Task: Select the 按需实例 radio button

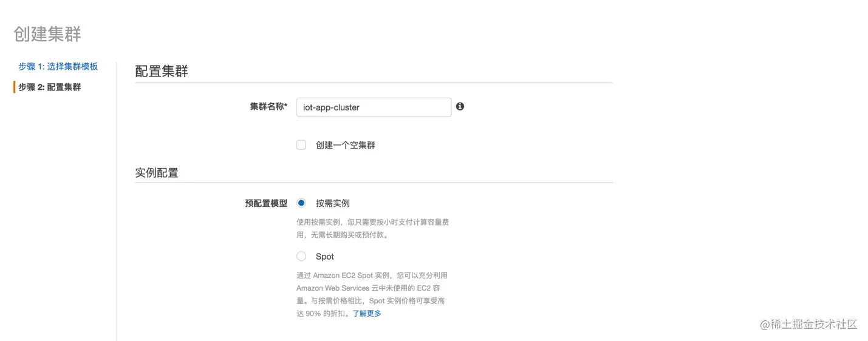Action: (301, 203)
